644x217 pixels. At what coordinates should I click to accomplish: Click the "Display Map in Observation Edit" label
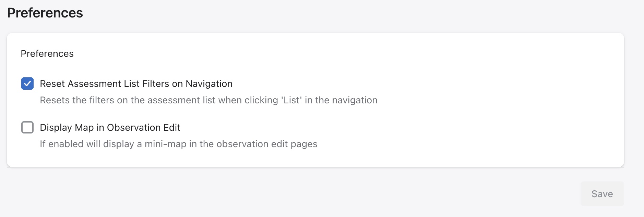click(110, 128)
